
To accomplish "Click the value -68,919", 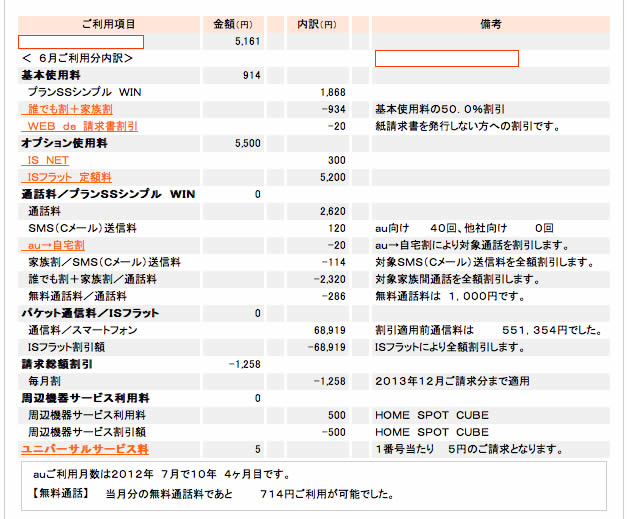I will click(327, 347).
